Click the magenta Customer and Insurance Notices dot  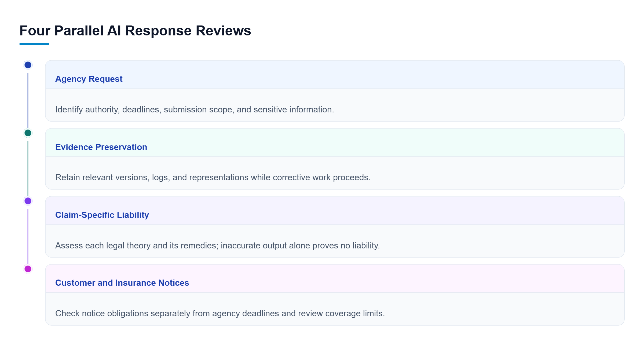pyautogui.click(x=28, y=269)
